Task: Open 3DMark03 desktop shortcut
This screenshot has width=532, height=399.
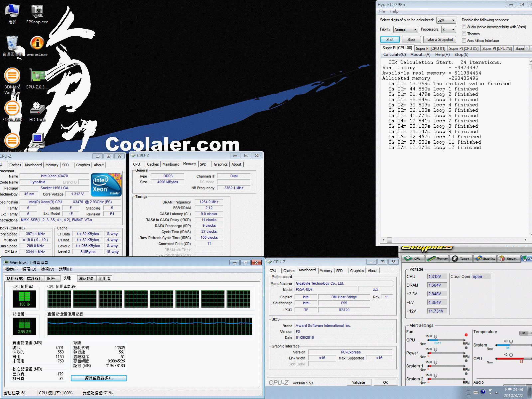Action: point(12,111)
